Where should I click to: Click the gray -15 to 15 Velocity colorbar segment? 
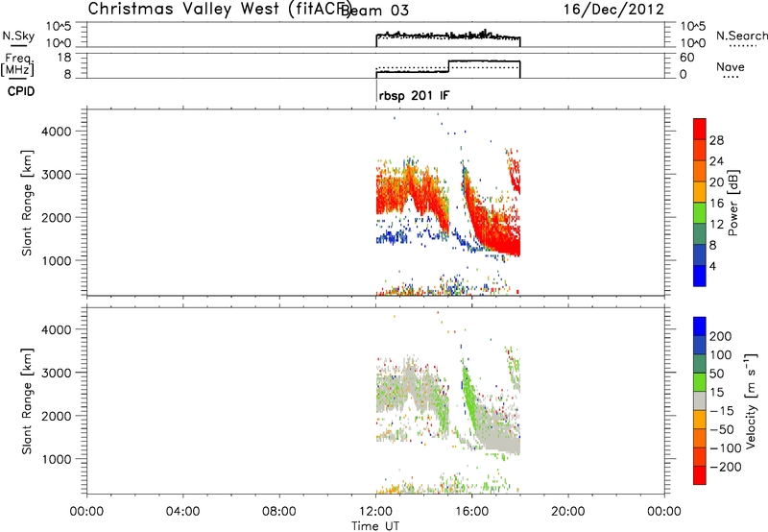700,401
